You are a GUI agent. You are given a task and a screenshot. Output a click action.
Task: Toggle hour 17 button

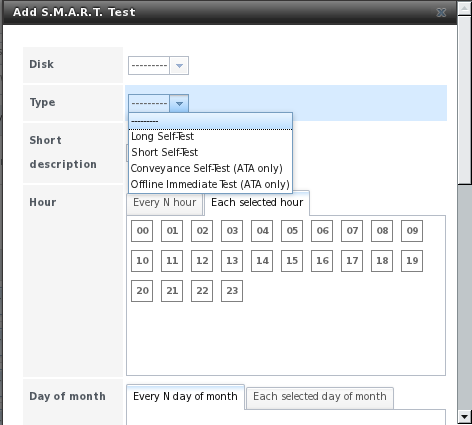pyautogui.click(x=352, y=261)
